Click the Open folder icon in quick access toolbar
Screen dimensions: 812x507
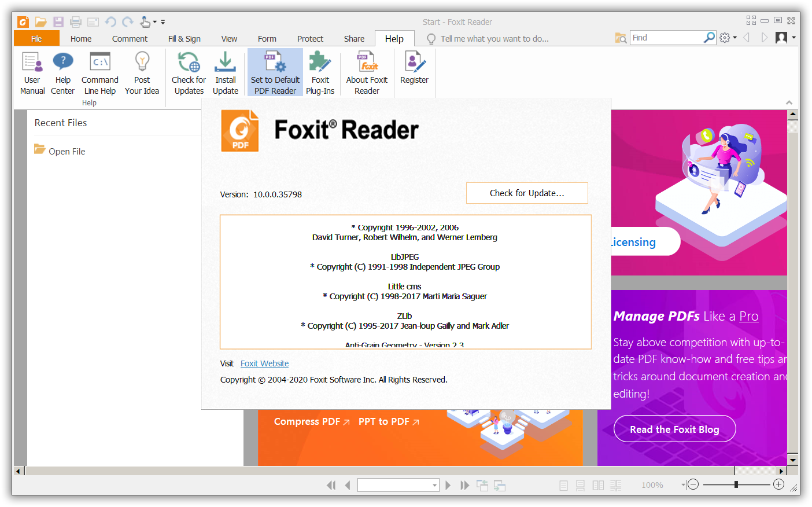40,22
